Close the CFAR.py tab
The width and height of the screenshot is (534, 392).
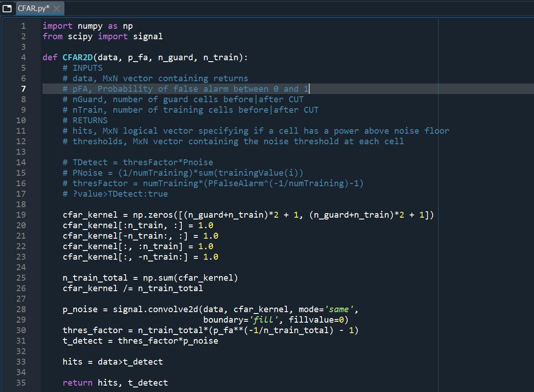point(56,8)
